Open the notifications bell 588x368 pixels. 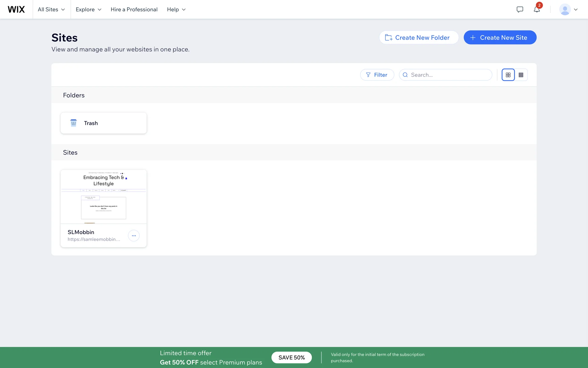(x=537, y=10)
